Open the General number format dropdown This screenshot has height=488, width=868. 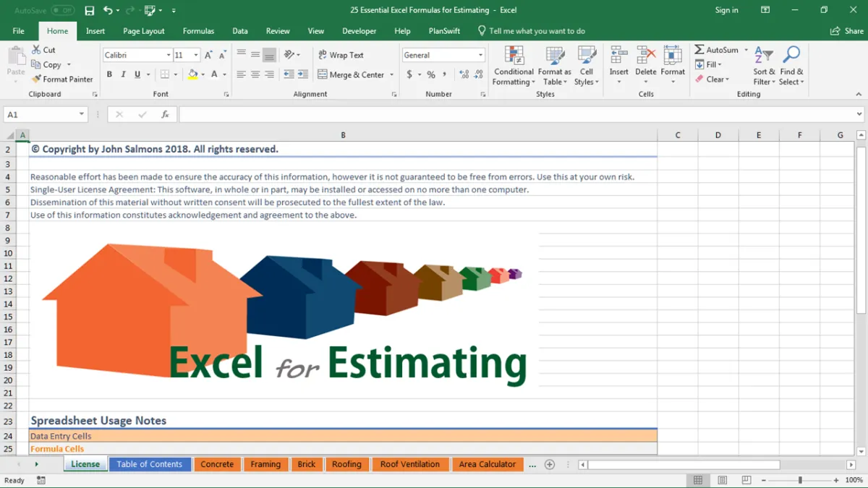pyautogui.click(x=480, y=55)
